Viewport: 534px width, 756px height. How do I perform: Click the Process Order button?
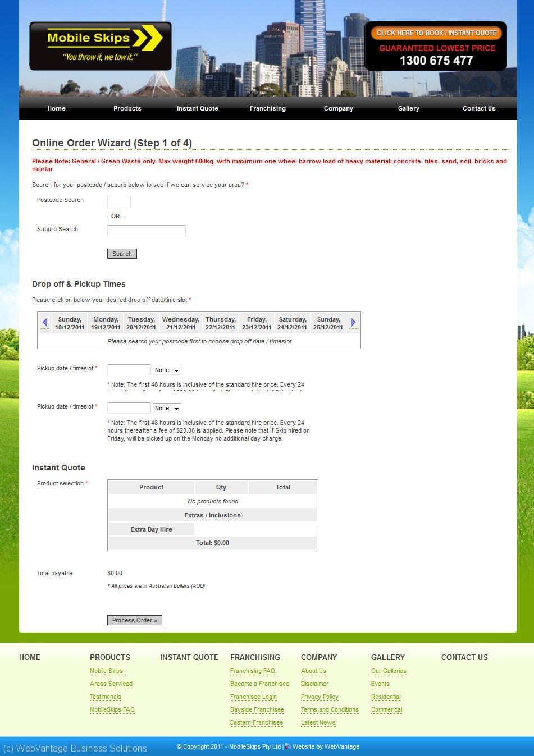pos(135,620)
